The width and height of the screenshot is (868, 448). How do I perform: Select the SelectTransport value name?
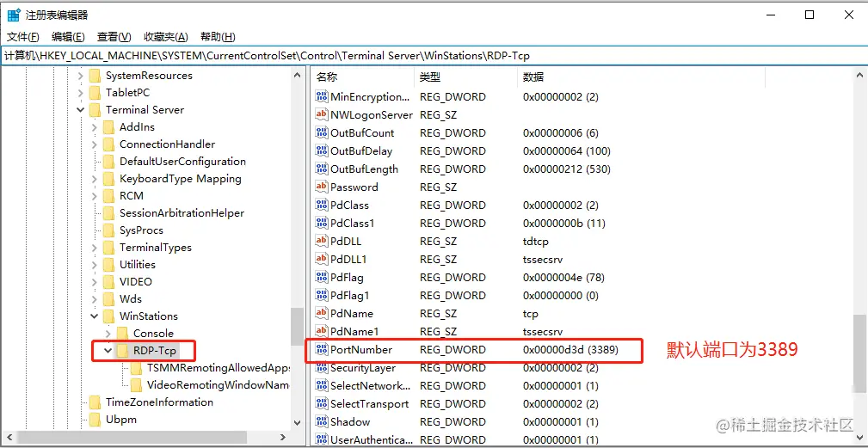click(x=369, y=404)
